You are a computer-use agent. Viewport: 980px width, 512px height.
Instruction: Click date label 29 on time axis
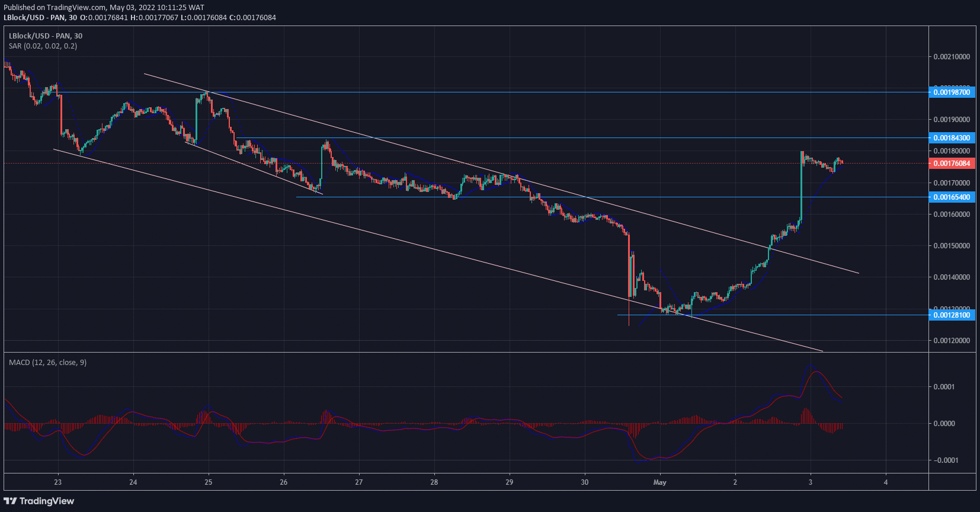point(510,482)
